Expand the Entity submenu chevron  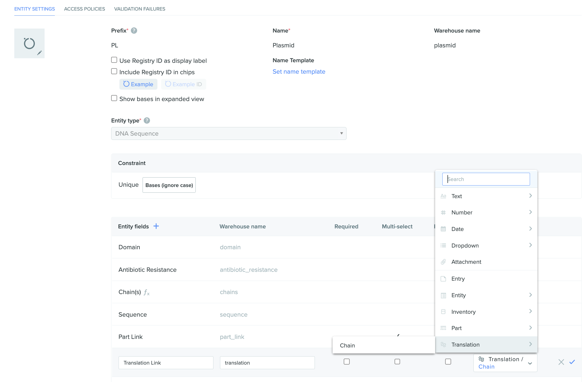(530, 295)
